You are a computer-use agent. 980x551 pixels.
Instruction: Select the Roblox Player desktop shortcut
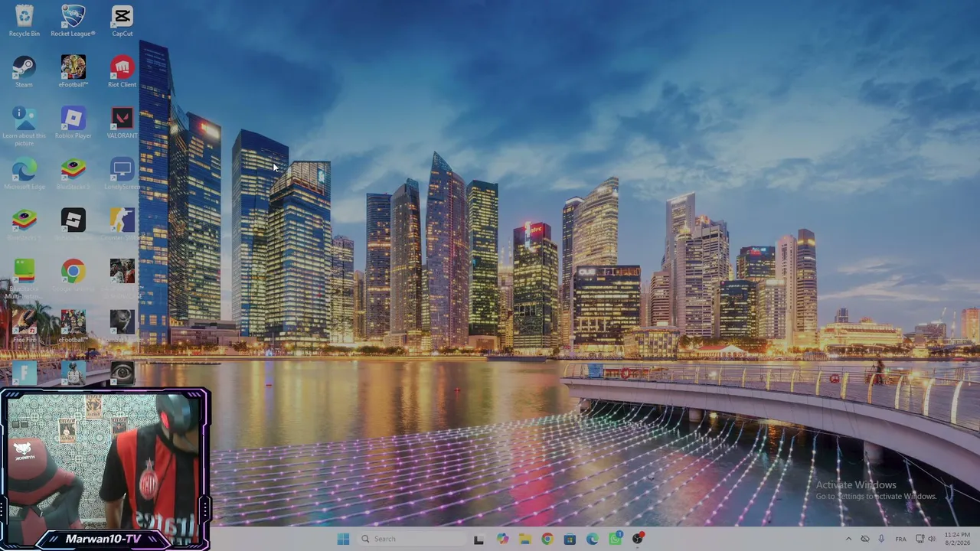click(73, 122)
